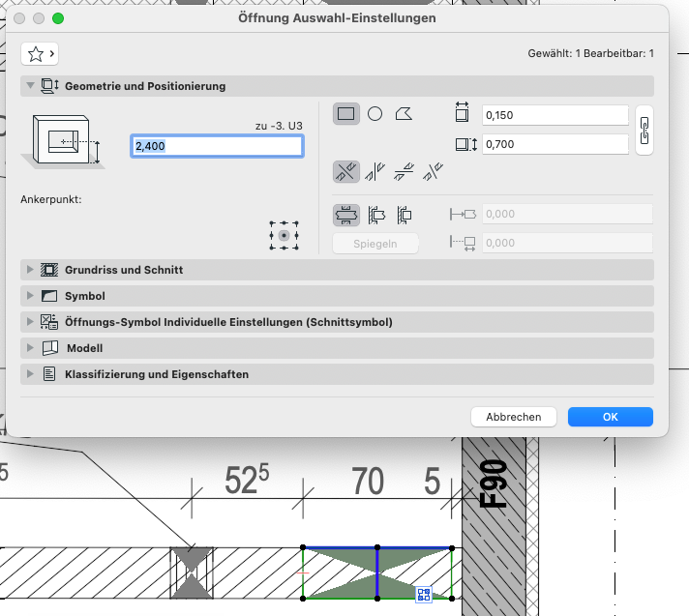The image size is (689, 616).
Task: Select the circular opening shape
Action: click(374, 114)
